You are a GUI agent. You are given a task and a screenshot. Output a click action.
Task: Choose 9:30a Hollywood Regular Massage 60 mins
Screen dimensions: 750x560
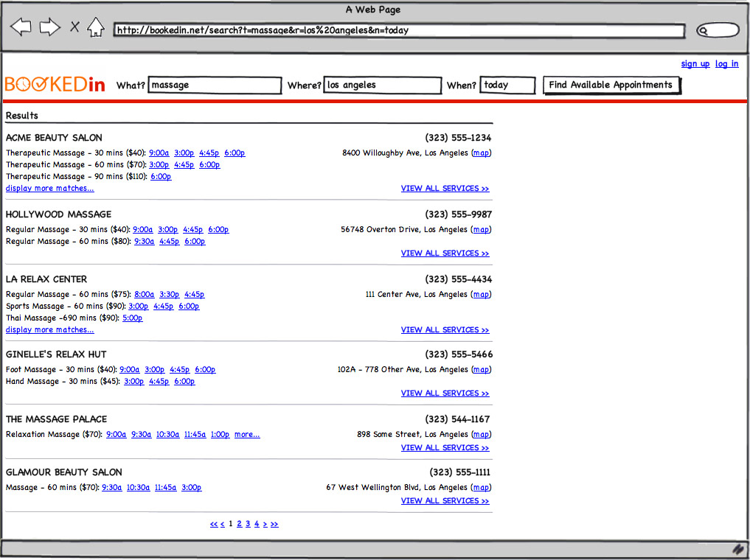tap(144, 241)
